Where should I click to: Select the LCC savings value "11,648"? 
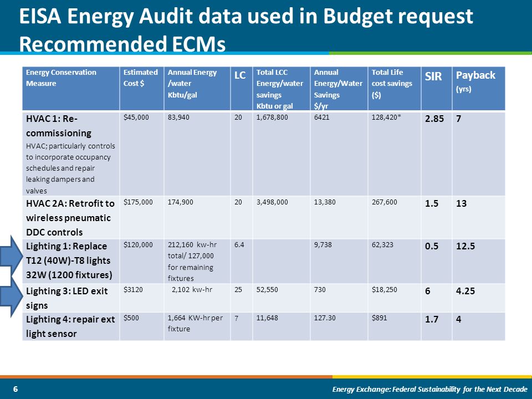(x=267, y=318)
